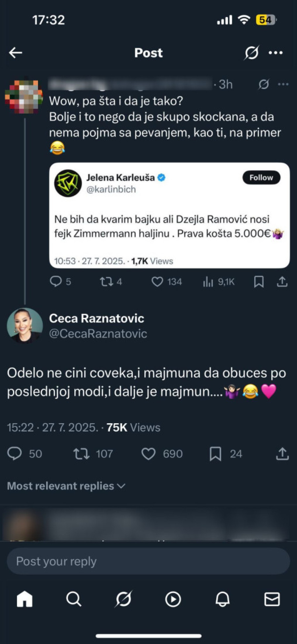Reply to Ceca's post via comment icon
The height and width of the screenshot is (644, 297).
pos(15,454)
